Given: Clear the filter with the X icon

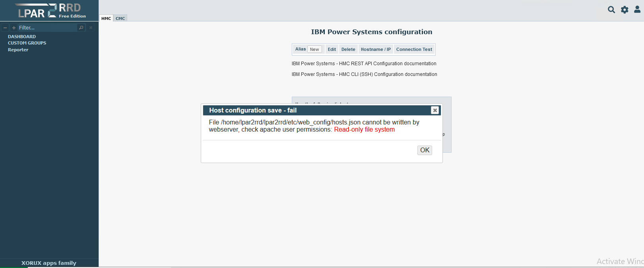Looking at the screenshot, I should 91,27.
